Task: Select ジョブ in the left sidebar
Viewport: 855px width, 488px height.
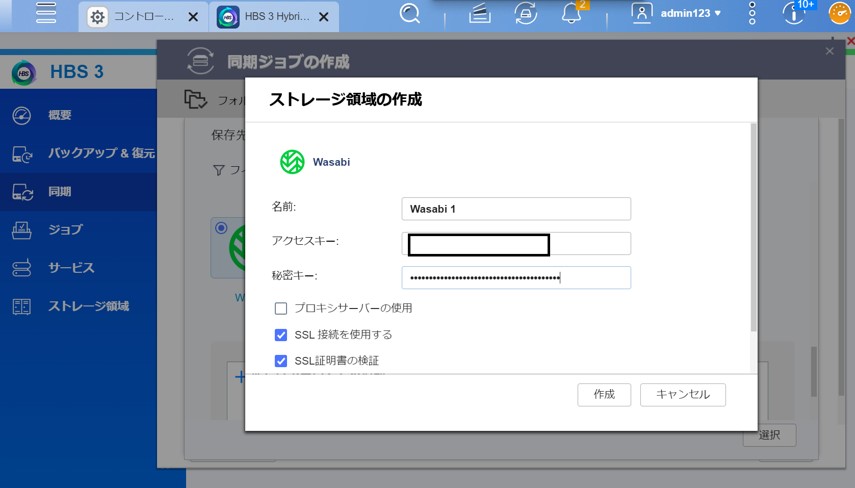Action: click(65, 230)
